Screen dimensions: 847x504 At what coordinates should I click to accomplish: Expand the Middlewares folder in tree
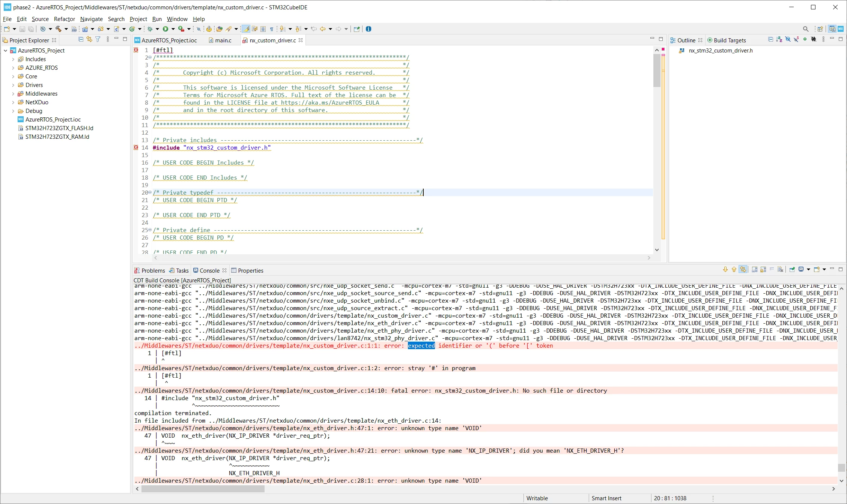(x=13, y=94)
